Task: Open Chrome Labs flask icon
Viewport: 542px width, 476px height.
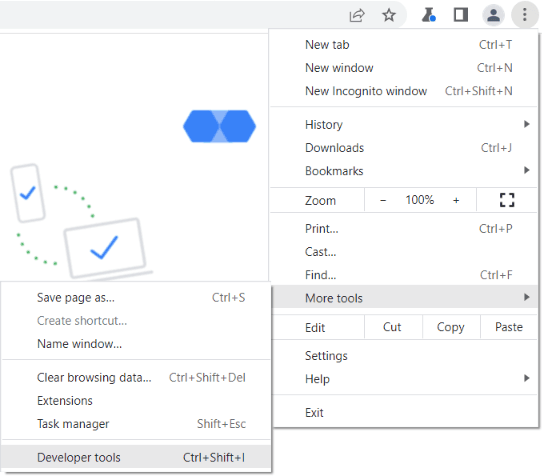Action: click(x=429, y=15)
